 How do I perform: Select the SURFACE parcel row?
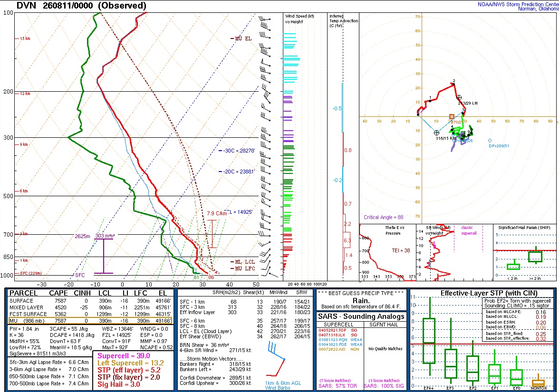[x=89, y=301]
